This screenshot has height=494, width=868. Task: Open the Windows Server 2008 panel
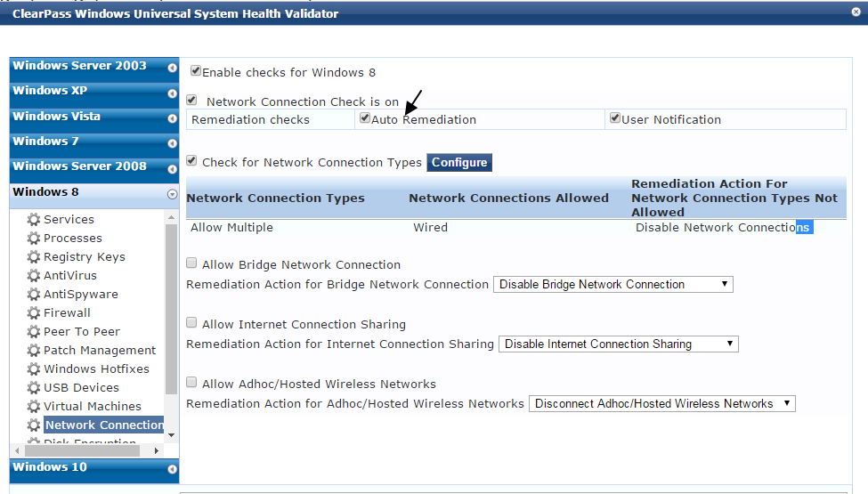[x=94, y=170]
